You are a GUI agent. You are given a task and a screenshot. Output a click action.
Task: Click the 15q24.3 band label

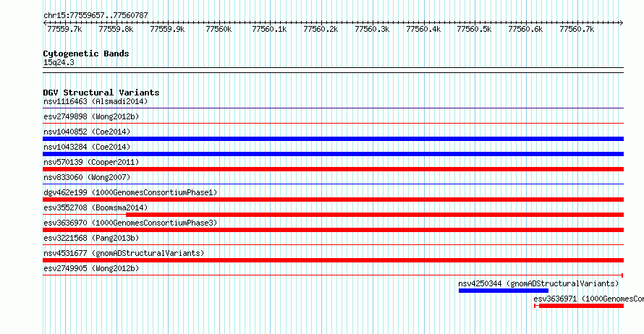click(x=59, y=62)
